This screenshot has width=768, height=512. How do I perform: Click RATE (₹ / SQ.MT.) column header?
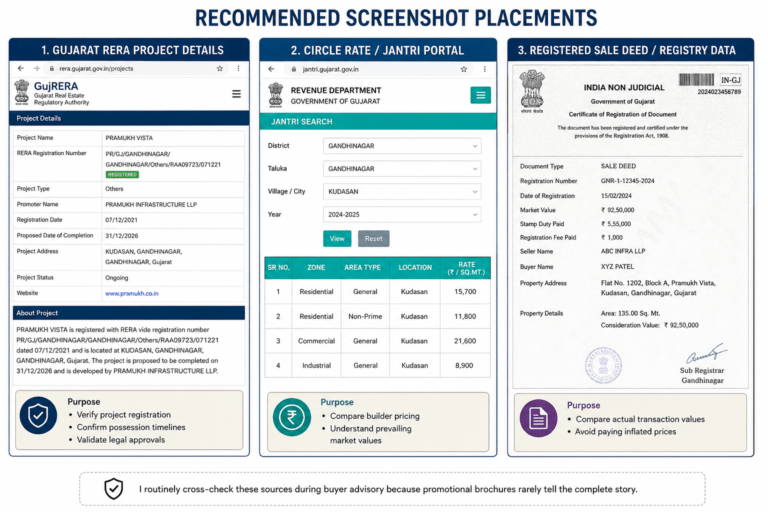click(466, 268)
